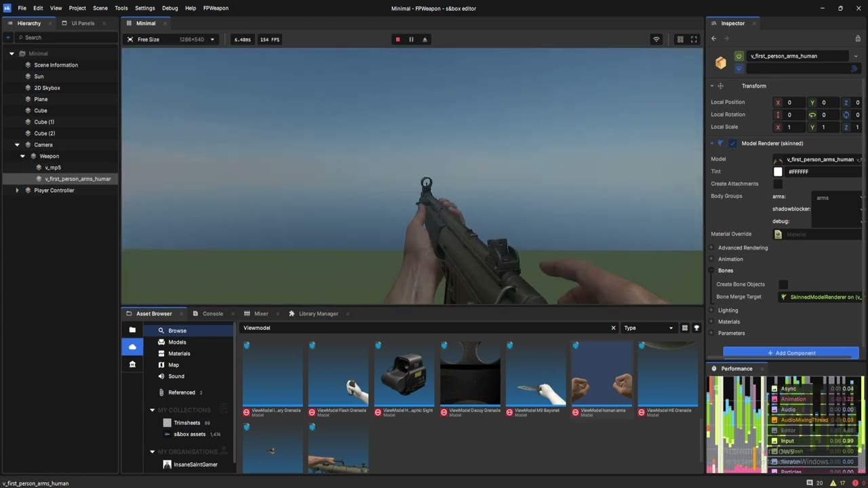Select v_mp5 object in hierarchy
This screenshot has height=488, width=868.
point(52,167)
